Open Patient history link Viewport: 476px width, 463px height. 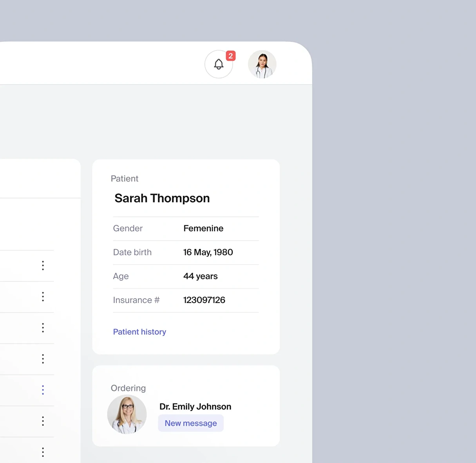coord(139,332)
